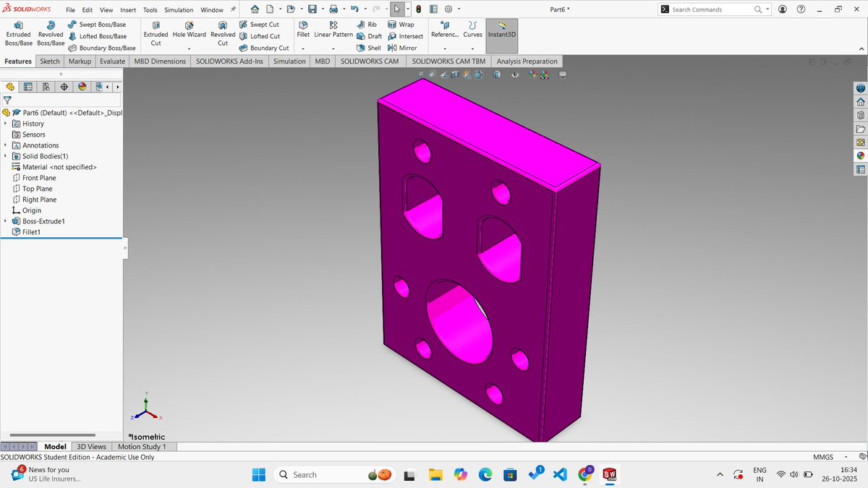Select Front Plane in feature tree
The height and width of the screenshot is (488, 868).
(39, 178)
